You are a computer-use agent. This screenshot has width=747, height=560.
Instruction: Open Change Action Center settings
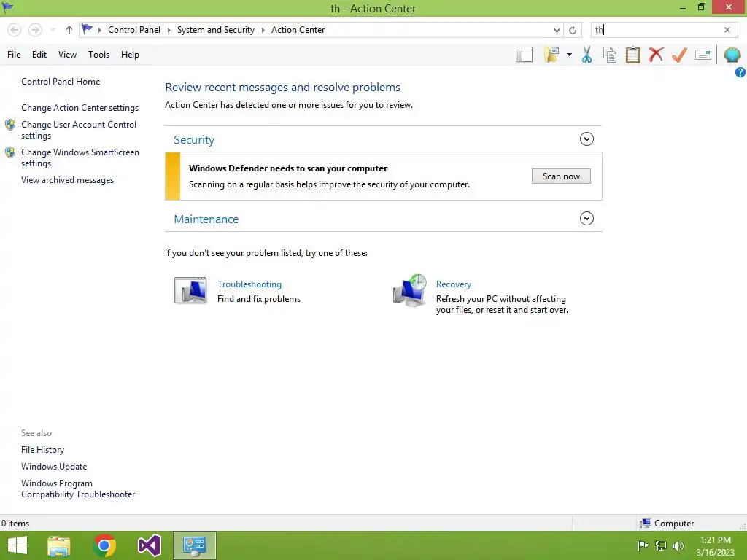(x=80, y=108)
